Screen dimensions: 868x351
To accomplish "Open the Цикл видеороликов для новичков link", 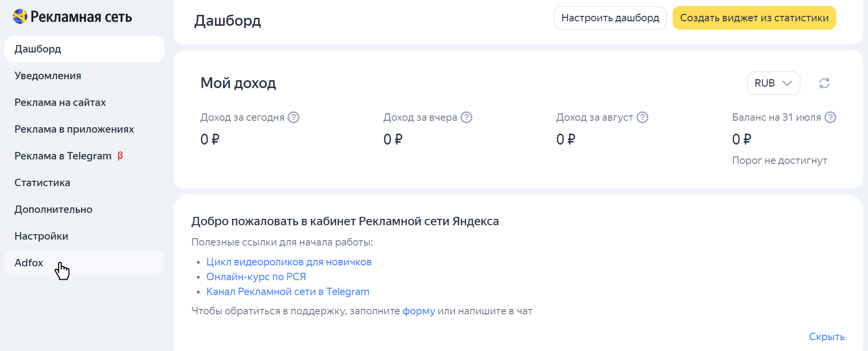I will (x=289, y=262).
